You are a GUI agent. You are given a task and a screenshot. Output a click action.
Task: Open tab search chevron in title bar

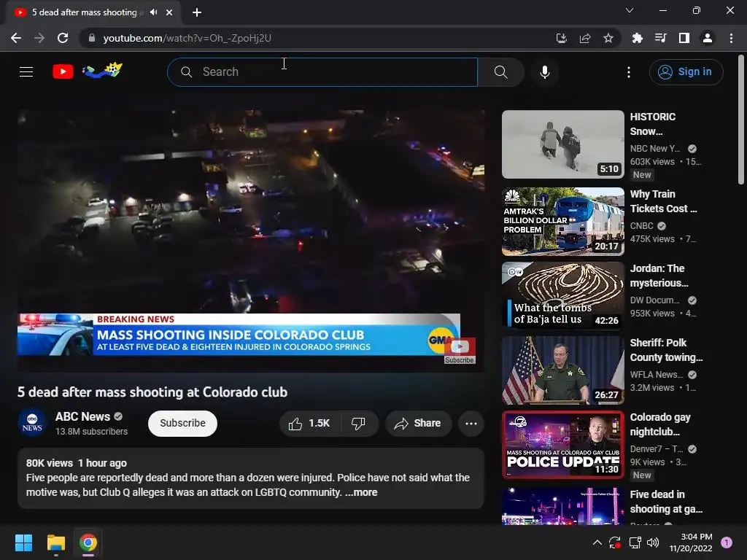click(630, 10)
